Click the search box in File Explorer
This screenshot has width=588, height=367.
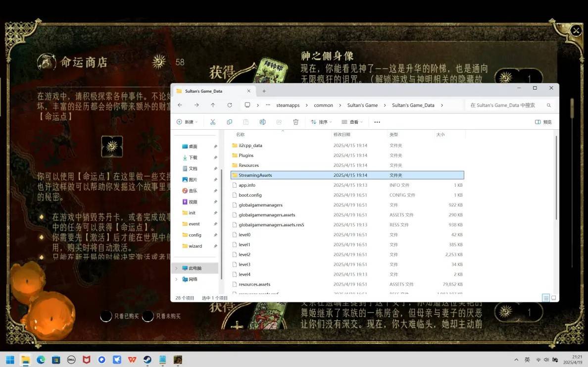tap(510, 105)
